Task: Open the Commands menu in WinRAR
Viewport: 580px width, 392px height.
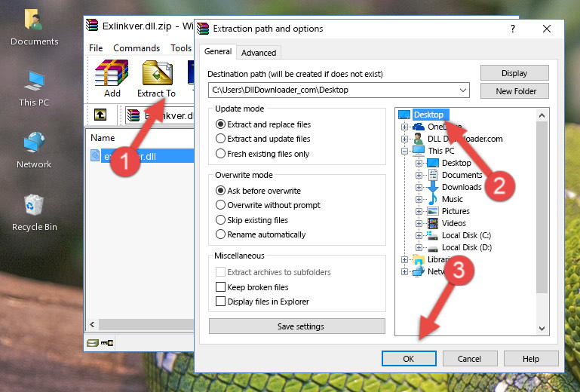Action: [x=137, y=48]
